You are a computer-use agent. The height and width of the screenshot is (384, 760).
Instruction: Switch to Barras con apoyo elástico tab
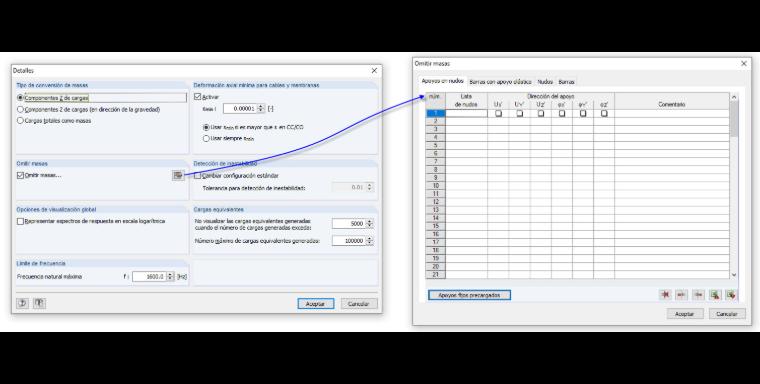tap(500, 82)
